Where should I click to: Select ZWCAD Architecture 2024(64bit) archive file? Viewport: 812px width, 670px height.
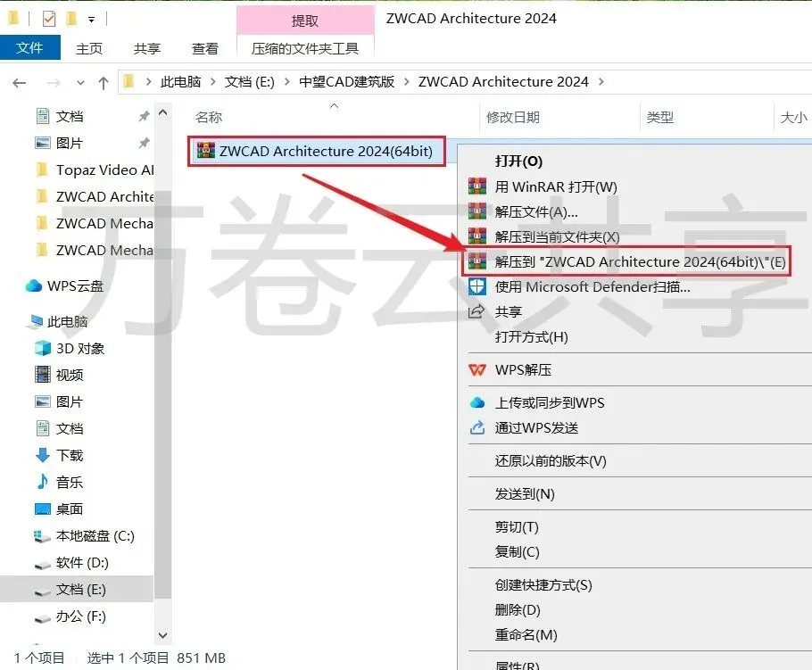pos(317,151)
